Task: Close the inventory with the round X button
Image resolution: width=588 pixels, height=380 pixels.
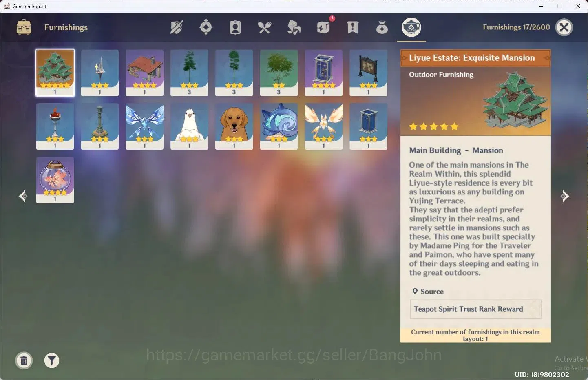Action: (564, 27)
